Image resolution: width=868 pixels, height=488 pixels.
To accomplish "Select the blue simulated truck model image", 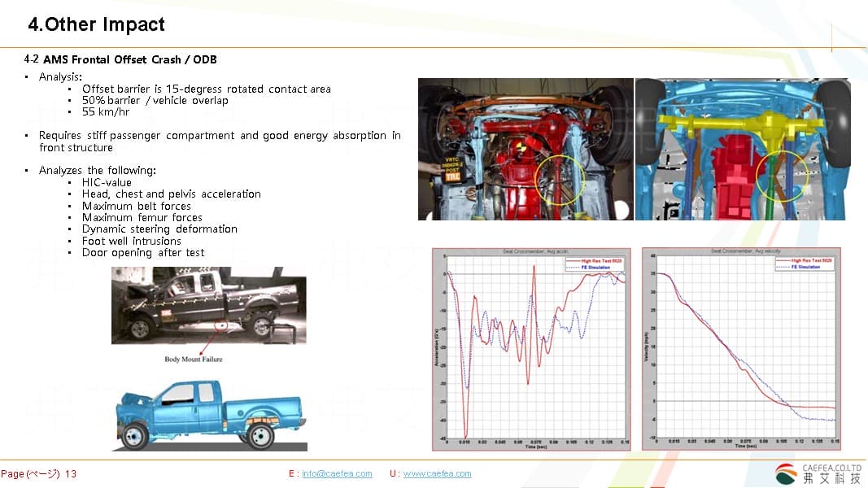I will click(209, 416).
